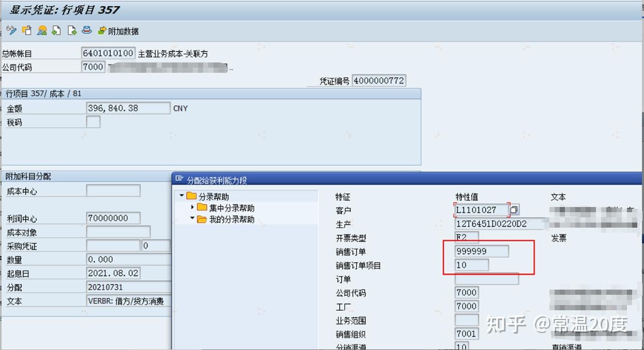
Task: Open the document overview icon
Action: coord(41,30)
